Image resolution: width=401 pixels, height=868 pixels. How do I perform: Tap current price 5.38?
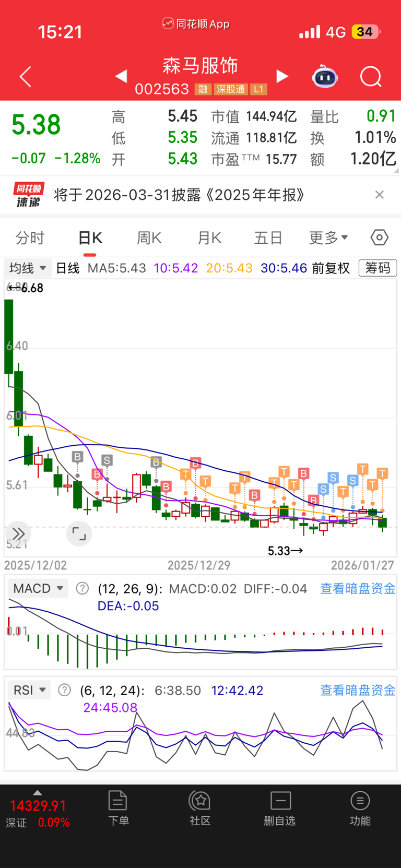pyautogui.click(x=36, y=125)
